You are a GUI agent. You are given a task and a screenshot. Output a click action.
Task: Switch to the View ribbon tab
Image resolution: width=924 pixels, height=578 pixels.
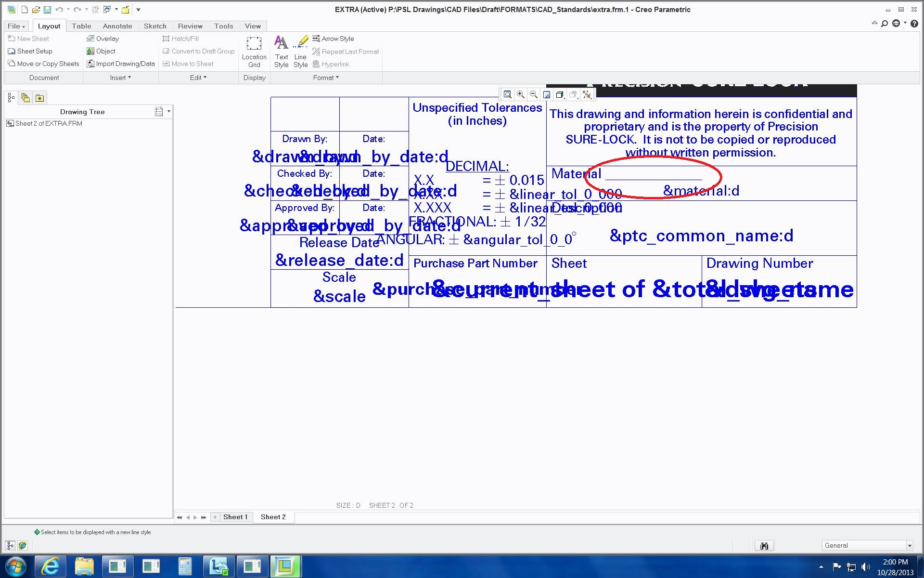pyautogui.click(x=253, y=26)
